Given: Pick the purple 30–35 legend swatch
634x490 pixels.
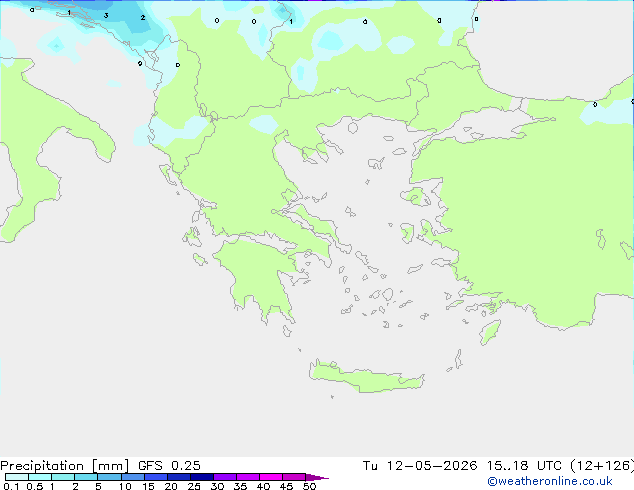Looking at the screenshot, I should click(225, 477).
